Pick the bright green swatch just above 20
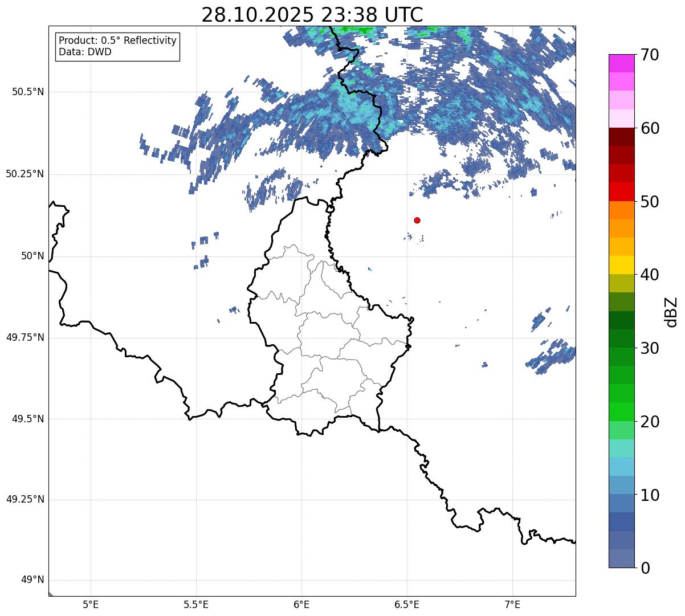This screenshot has width=685, height=616. click(621, 411)
